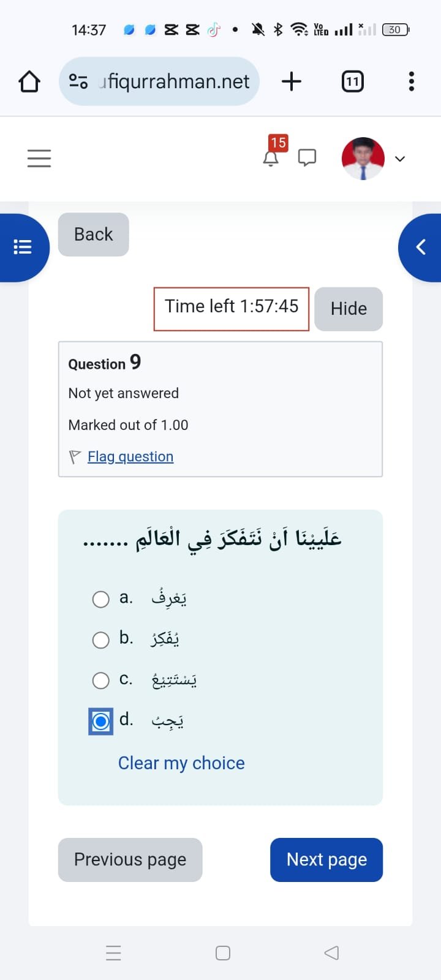
Task: Open the tab switcher showing 11 tabs
Action: click(352, 81)
